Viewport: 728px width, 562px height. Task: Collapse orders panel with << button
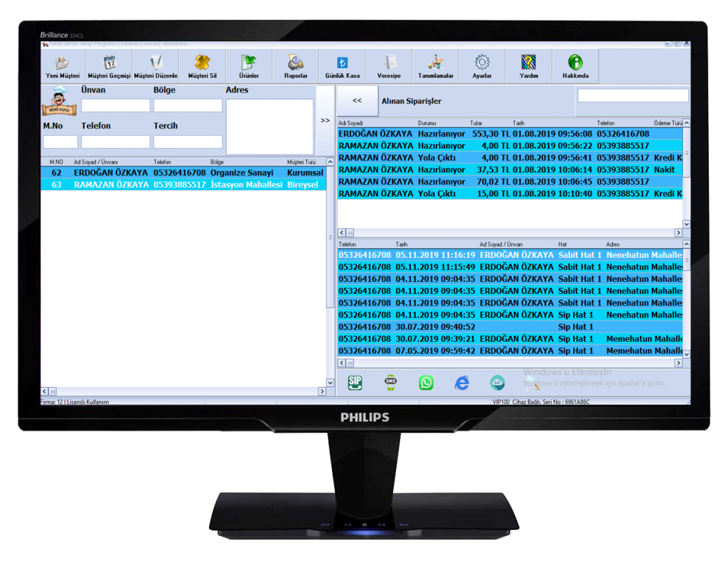357,101
